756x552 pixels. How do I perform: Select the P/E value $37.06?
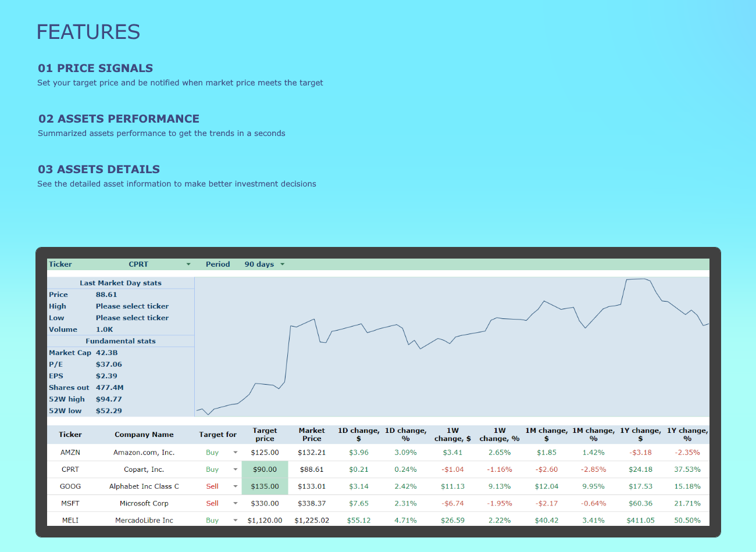(x=109, y=364)
